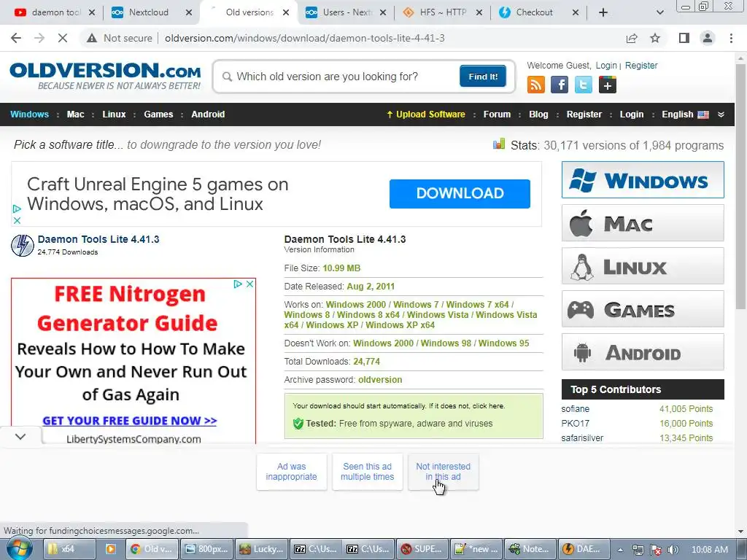
Task: Click the AdChoices triangle on Unreal ad
Action: [17, 209]
